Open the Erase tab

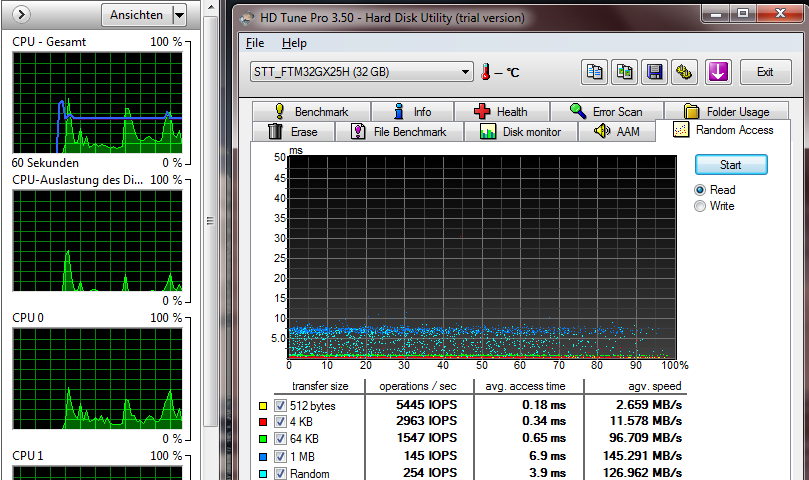tap(293, 132)
